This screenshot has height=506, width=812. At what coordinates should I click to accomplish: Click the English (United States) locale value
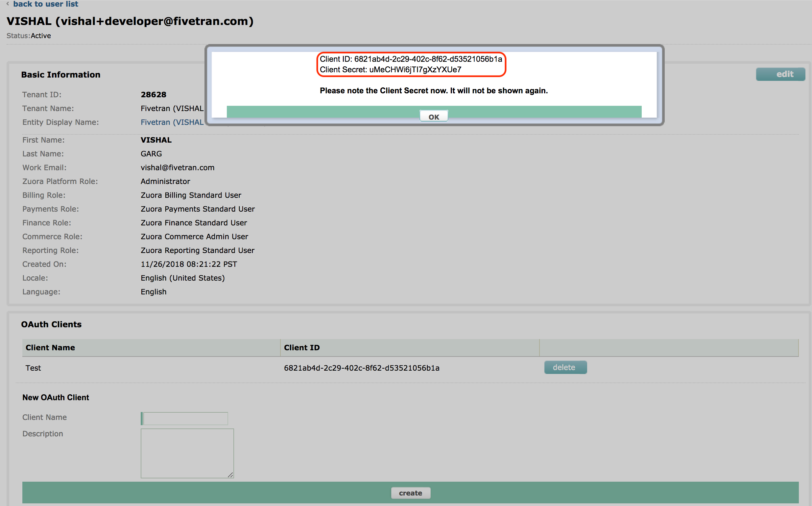click(x=182, y=278)
